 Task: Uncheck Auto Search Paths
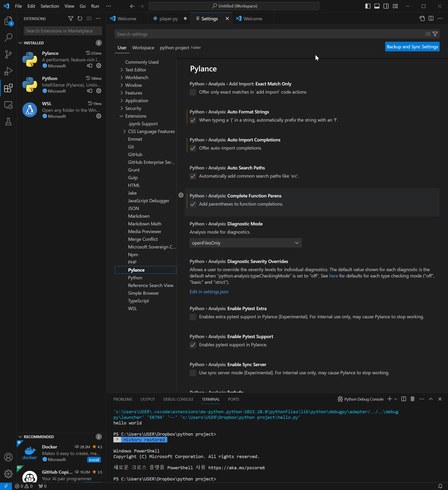193,176
